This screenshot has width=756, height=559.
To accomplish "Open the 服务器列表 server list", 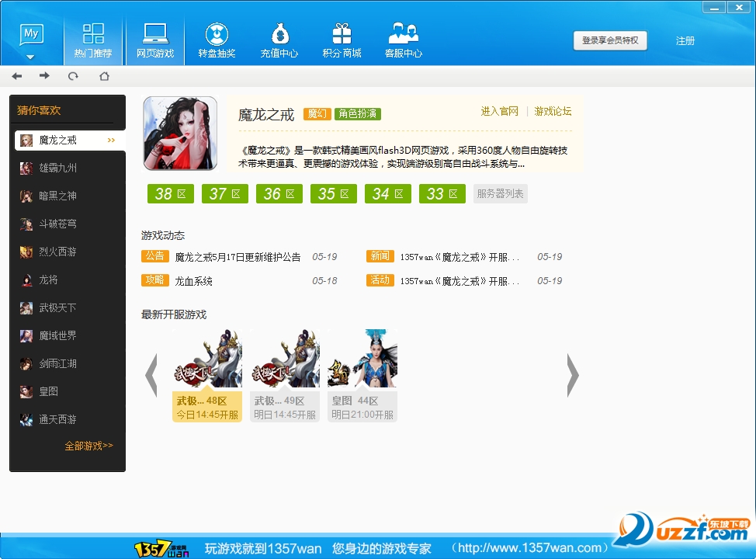I will (x=501, y=194).
